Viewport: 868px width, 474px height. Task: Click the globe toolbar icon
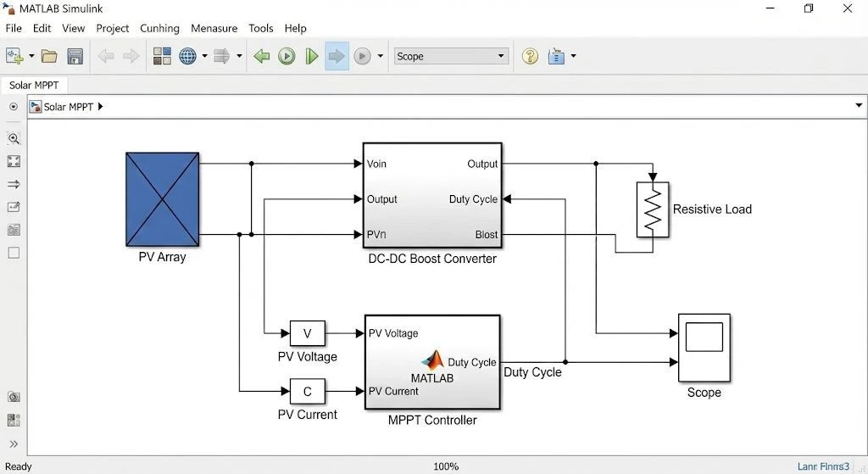[187, 56]
